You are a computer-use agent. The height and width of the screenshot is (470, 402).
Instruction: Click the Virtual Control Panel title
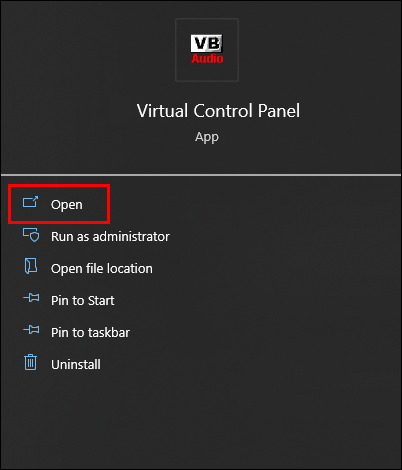[218, 111]
